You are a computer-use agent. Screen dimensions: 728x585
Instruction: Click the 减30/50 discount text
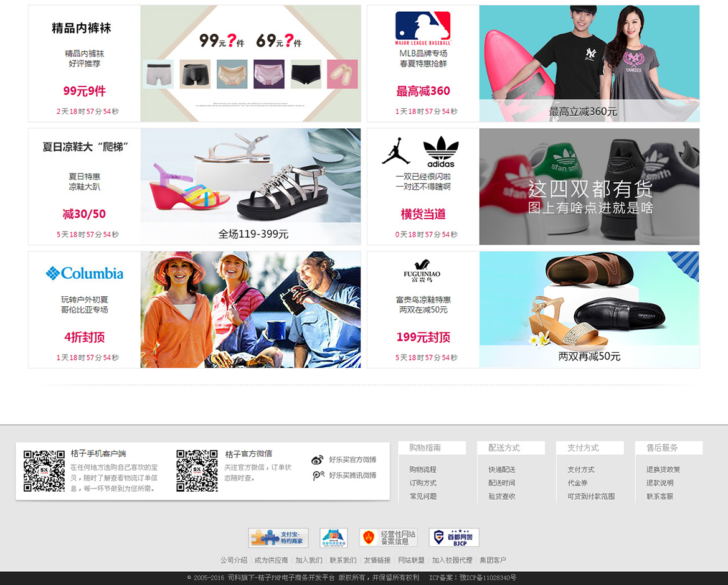(x=85, y=214)
